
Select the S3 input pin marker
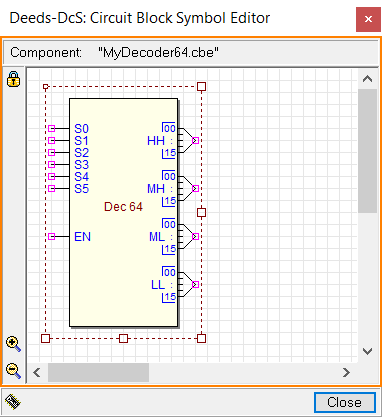[52, 164]
